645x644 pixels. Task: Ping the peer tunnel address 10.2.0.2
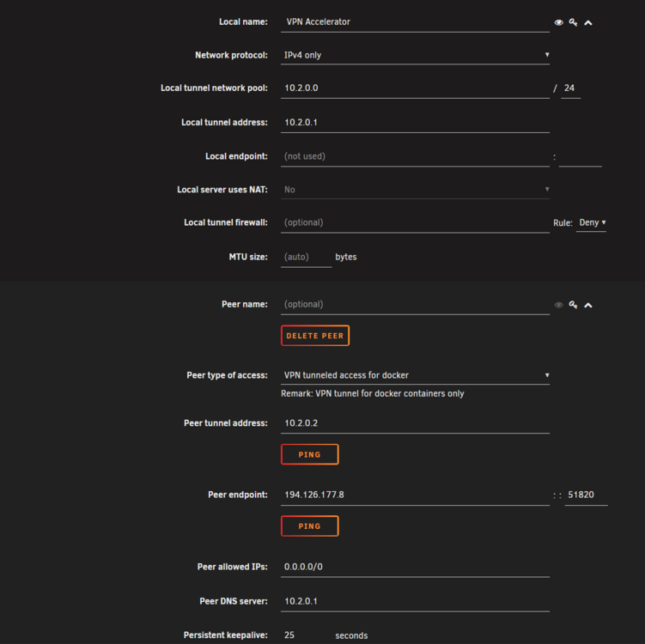(310, 454)
